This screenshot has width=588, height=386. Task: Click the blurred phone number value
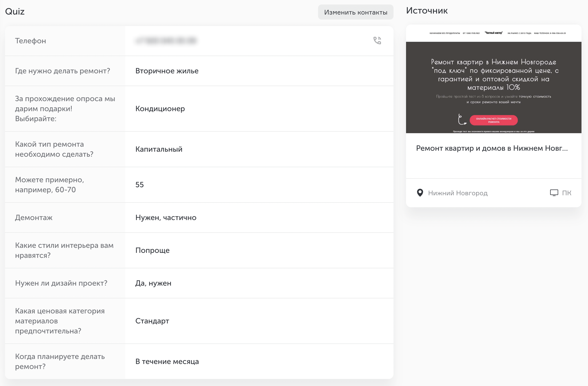166,41
